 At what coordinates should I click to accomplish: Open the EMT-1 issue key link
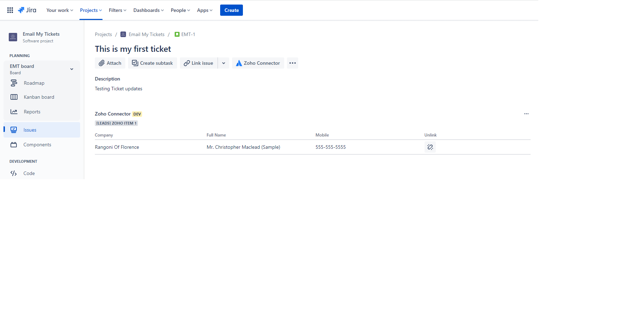(x=188, y=34)
